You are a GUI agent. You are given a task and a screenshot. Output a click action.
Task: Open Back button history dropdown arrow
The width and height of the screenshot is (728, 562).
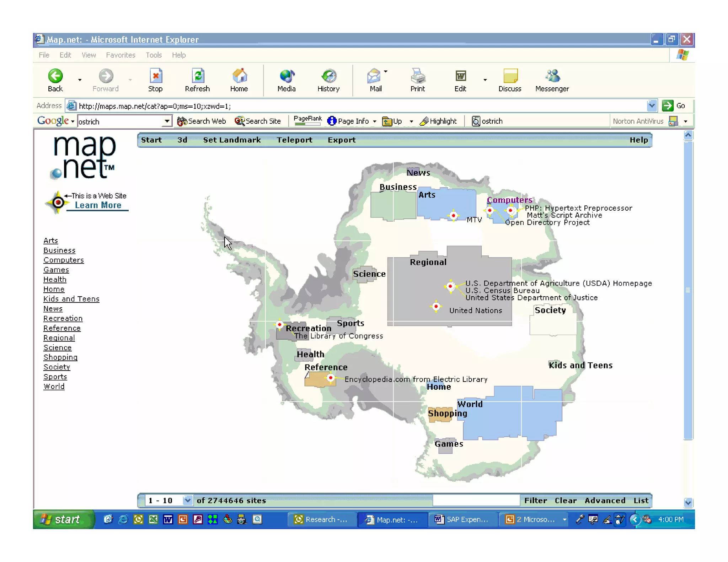tap(80, 80)
